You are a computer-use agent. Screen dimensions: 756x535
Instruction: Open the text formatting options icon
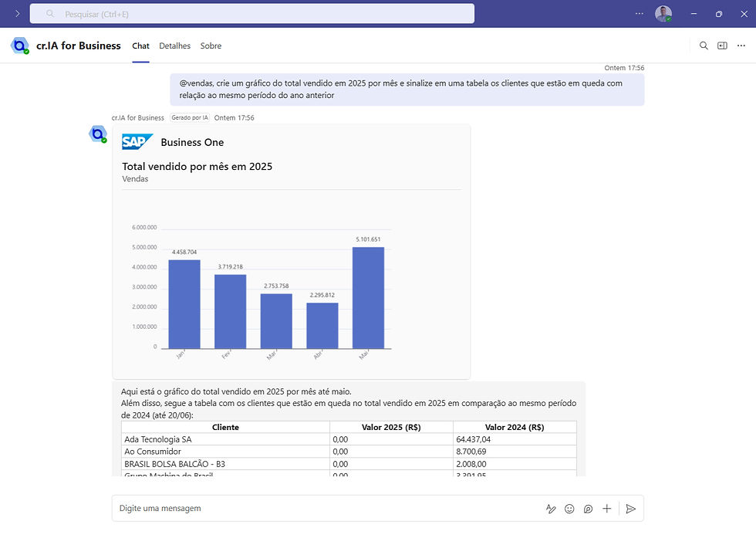pyautogui.click(x=551, y=509)
